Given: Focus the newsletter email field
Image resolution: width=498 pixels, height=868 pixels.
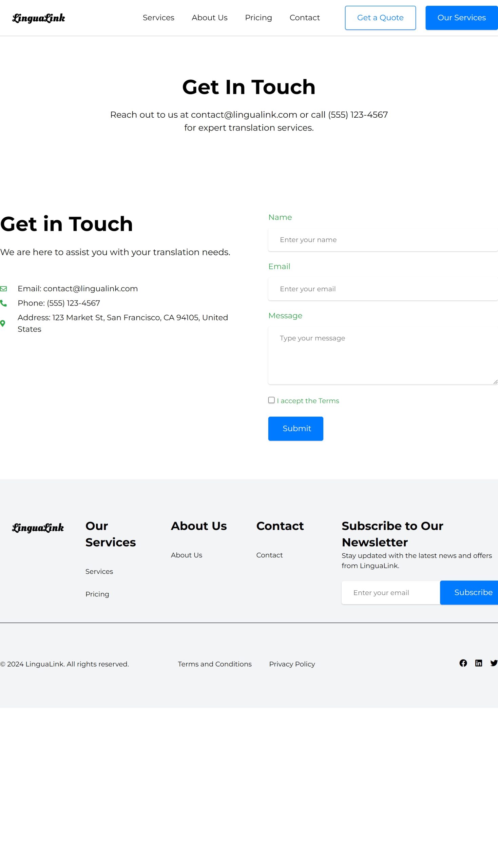Looking at the screenshot, I should tap(391, 592).
